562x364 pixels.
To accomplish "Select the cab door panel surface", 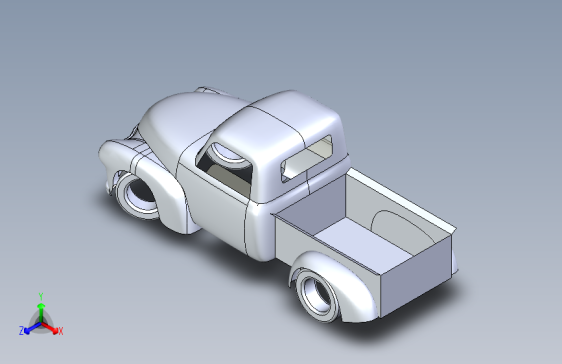I will click(215, 208).
